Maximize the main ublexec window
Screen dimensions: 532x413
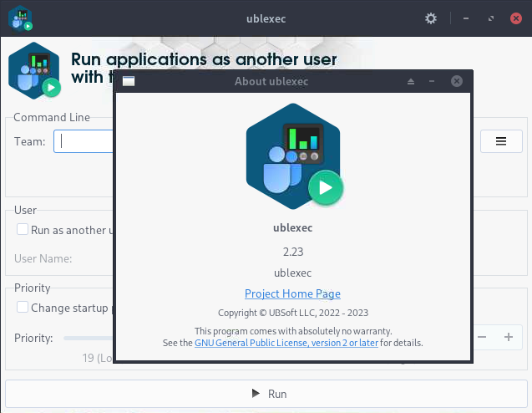point(490,18)
